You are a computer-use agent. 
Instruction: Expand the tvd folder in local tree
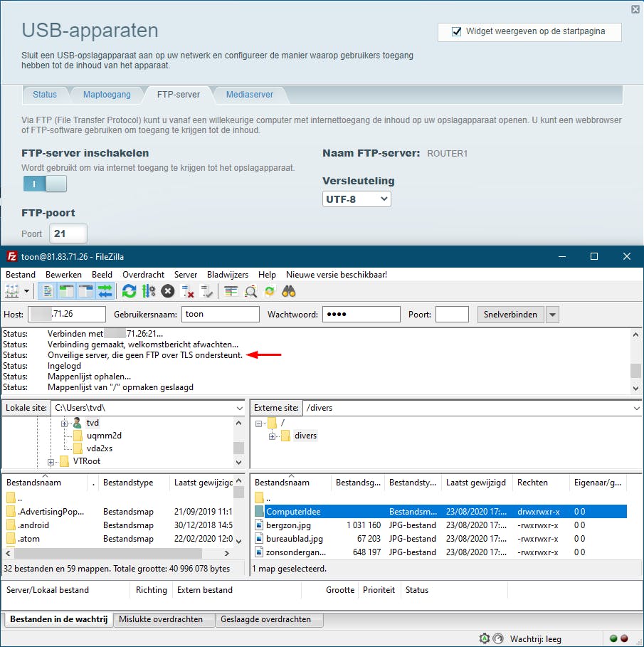click(x=64, y=424)
